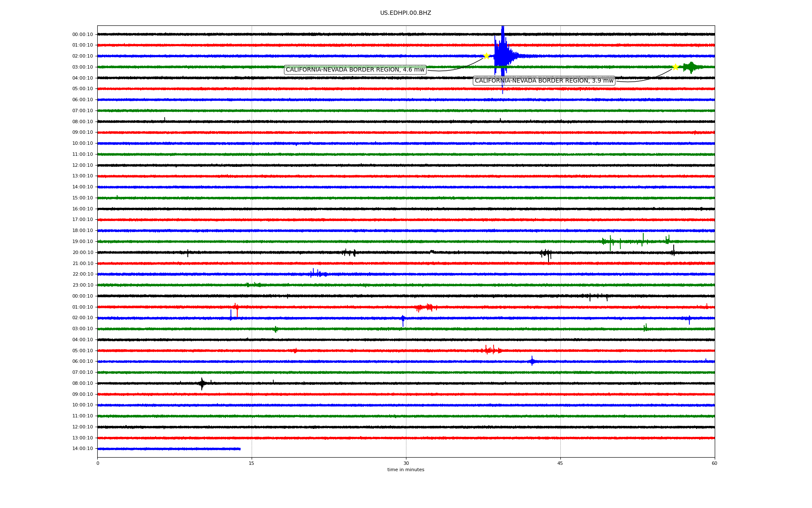Click the yellow star on the blue trace
The width and height of the screenshot is (812, 508).
click(486, 56)
